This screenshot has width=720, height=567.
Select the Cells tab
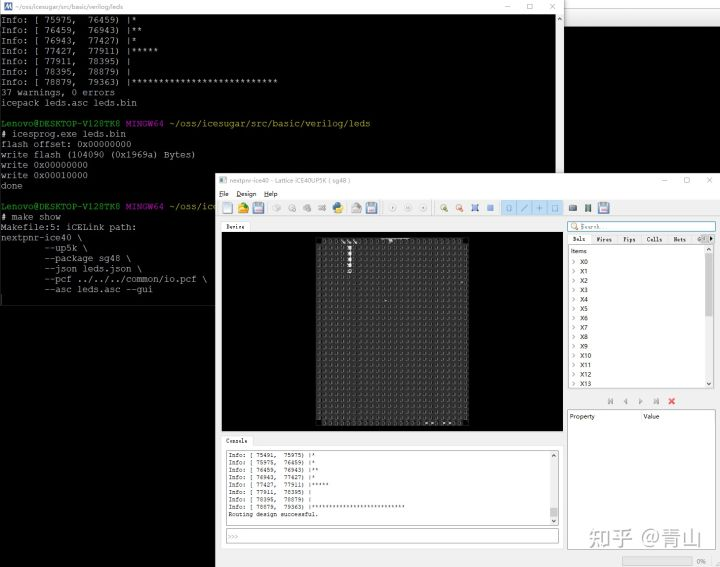click(654, 240)
